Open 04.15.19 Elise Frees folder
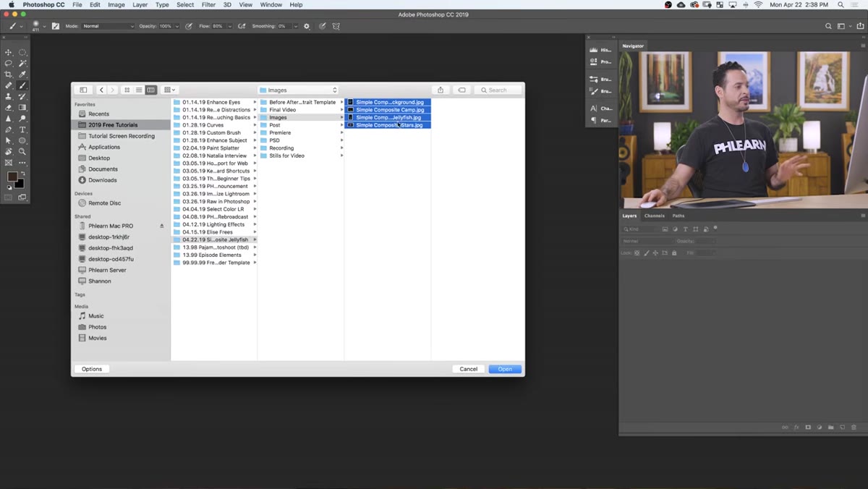The height and width of the screenshot is (489, 868). [215, 232]
